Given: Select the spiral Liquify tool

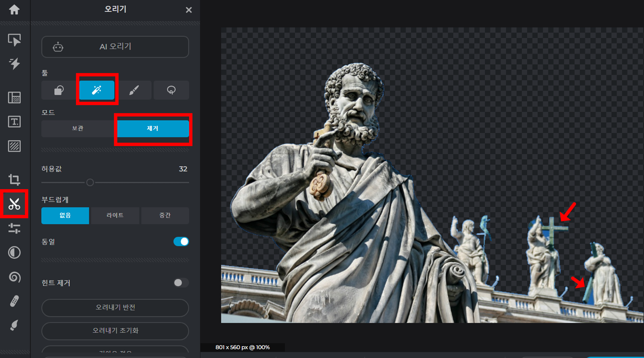Looking at the screenshot, I should 14,277.
